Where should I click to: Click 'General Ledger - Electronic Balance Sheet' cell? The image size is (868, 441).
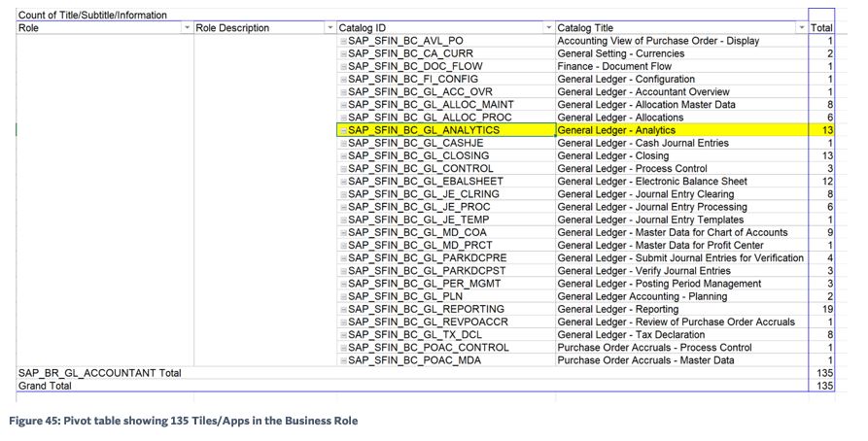point(682,182)
